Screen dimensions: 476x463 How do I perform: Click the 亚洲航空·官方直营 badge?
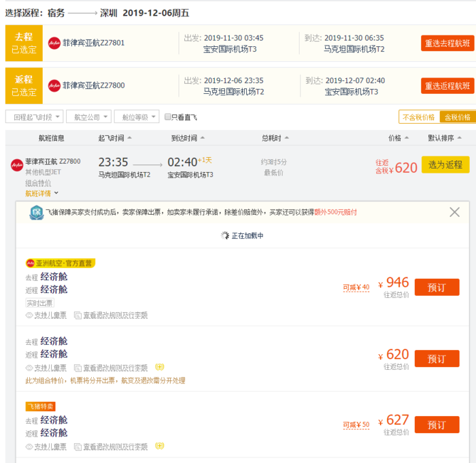pyautogui.click(x=60, y=263)
